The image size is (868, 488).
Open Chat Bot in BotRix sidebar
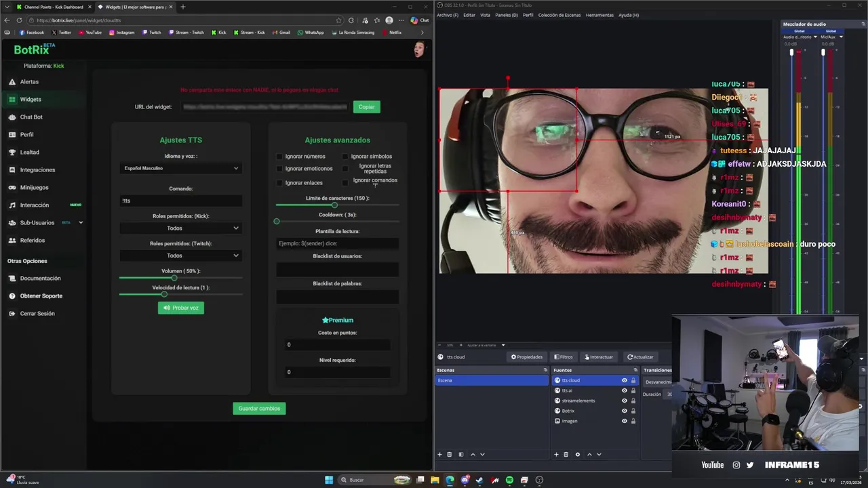pos(31,117)
